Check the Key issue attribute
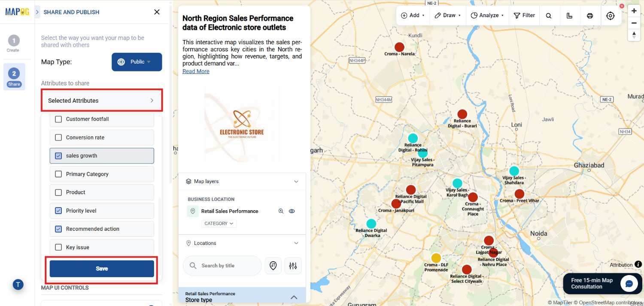This screenshot has width=644, height=306. point(59,248)
